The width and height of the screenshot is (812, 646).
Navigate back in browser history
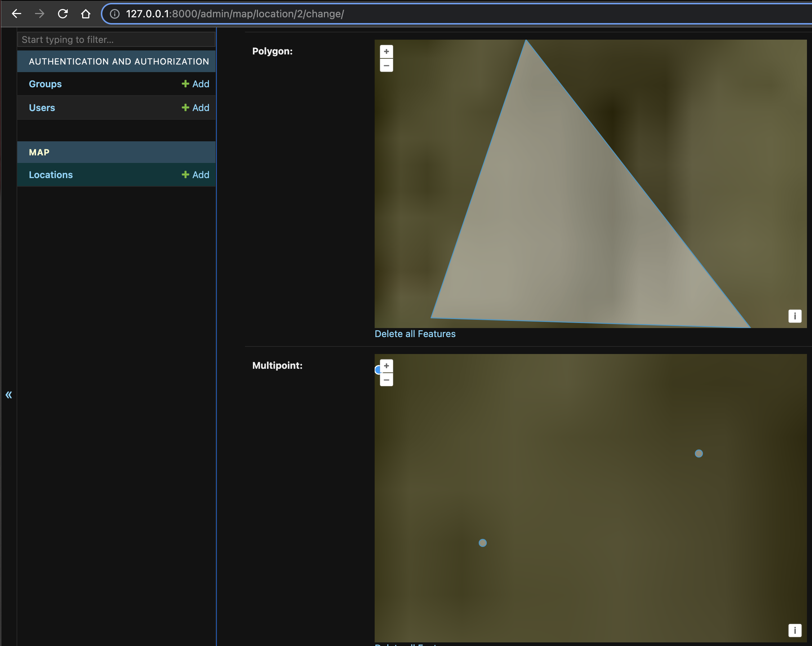pos(17,14)
